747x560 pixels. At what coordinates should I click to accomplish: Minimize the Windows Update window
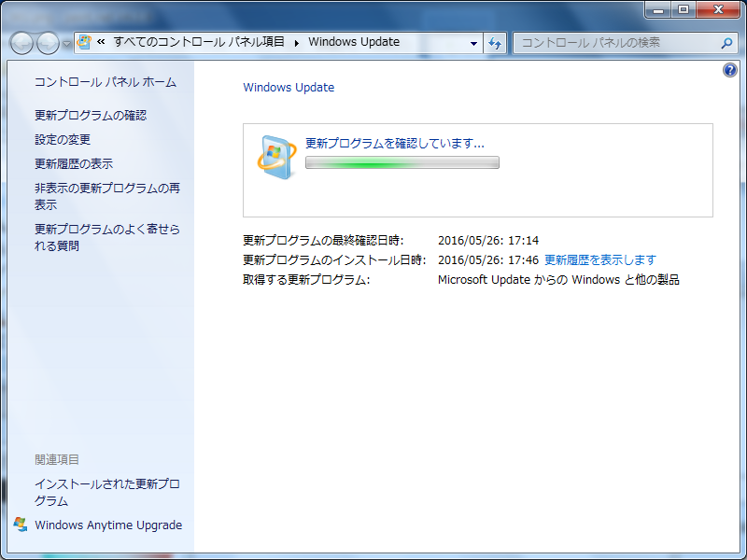pyautogui.click(x=658, y=9)
